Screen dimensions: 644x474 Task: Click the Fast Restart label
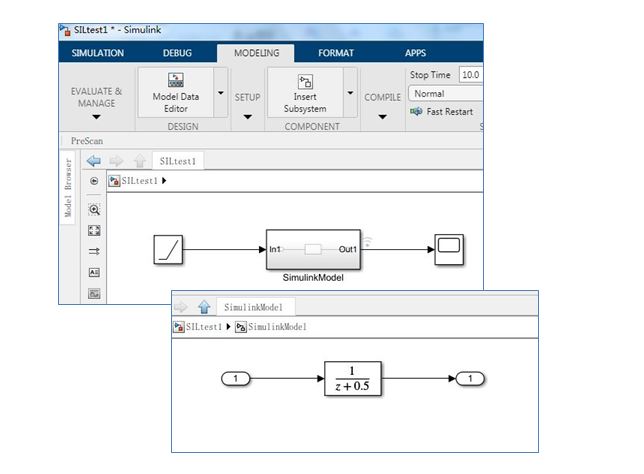pyautogui.click(x=450, y=111)
